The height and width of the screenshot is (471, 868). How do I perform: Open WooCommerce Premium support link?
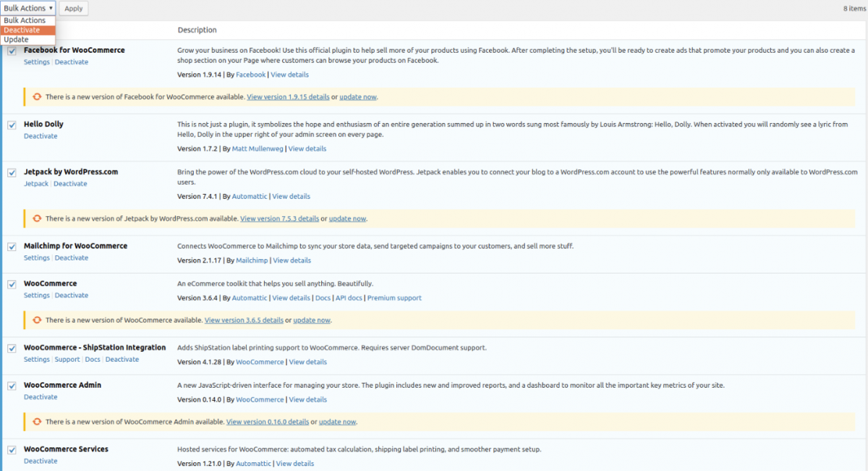click(394, 298)
